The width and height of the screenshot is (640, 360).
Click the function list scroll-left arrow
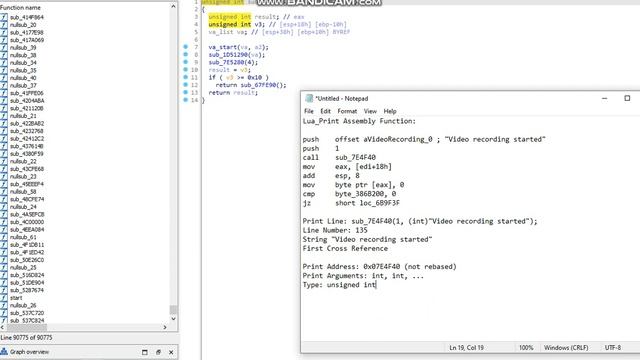click(x=2, y=327)
